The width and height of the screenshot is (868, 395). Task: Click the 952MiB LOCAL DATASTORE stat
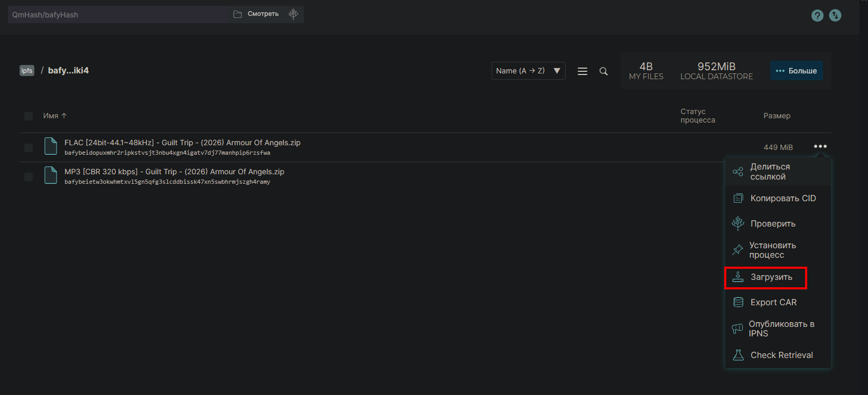[x=717, y=71]
